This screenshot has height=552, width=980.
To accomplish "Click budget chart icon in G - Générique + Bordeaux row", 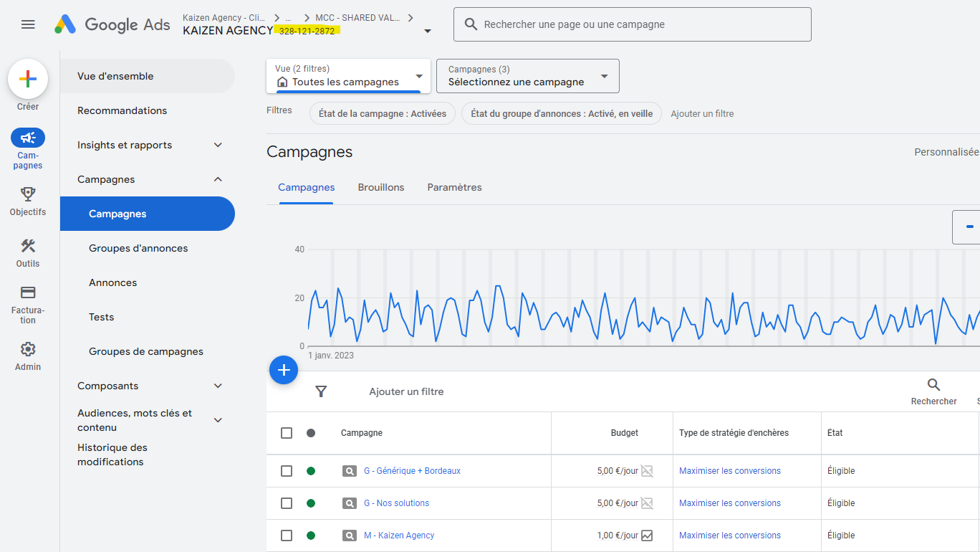I will click(x=647, y=471).
